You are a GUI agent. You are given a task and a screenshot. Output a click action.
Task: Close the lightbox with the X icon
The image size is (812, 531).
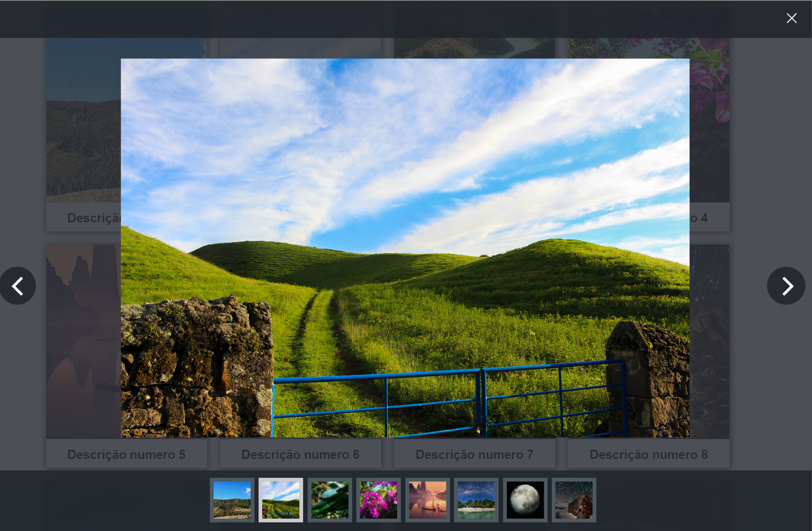click(791, 18)
